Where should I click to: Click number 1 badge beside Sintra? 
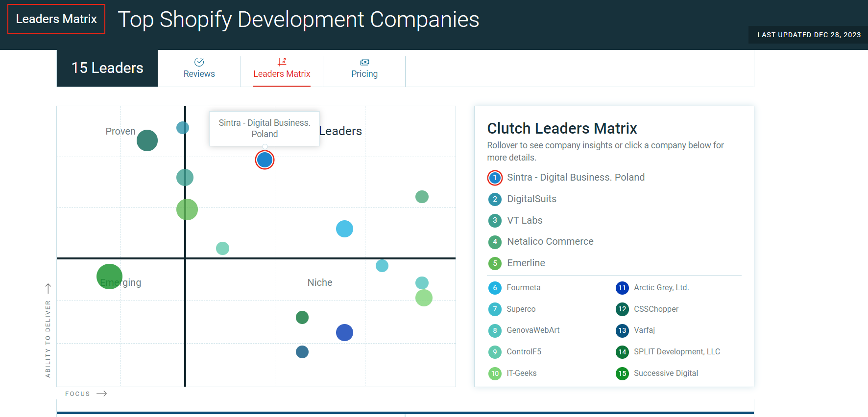pos(495,178)
